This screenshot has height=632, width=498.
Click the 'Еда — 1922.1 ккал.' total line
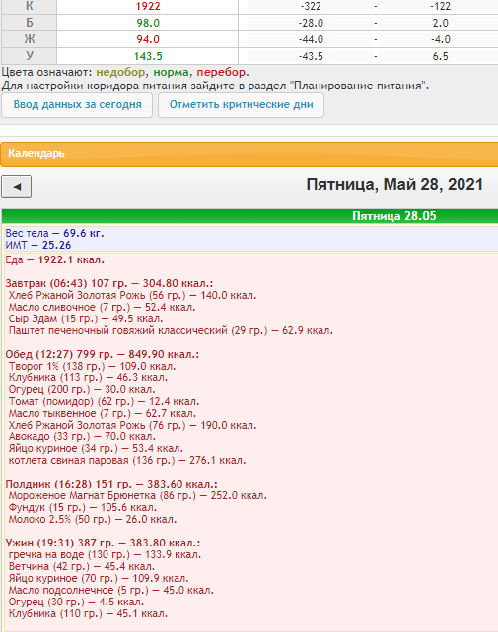(x=55, y=260)
